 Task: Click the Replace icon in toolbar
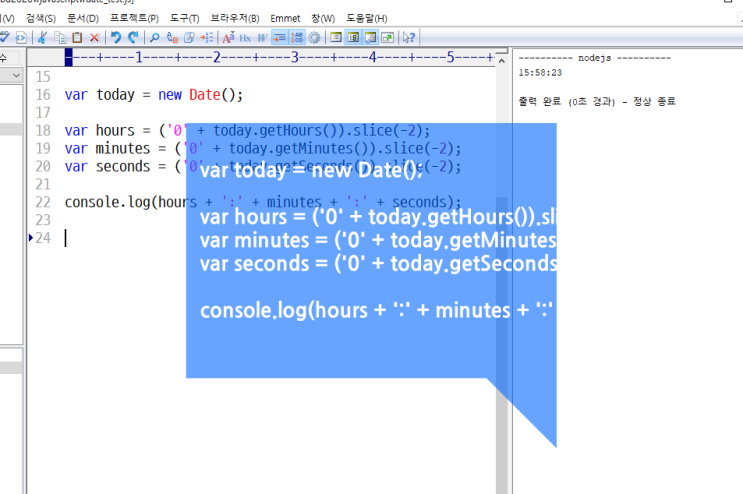click(172, 37)
